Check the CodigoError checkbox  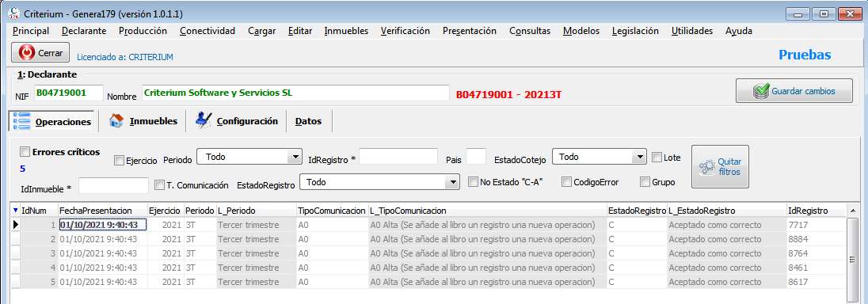[x=566, y=181]
